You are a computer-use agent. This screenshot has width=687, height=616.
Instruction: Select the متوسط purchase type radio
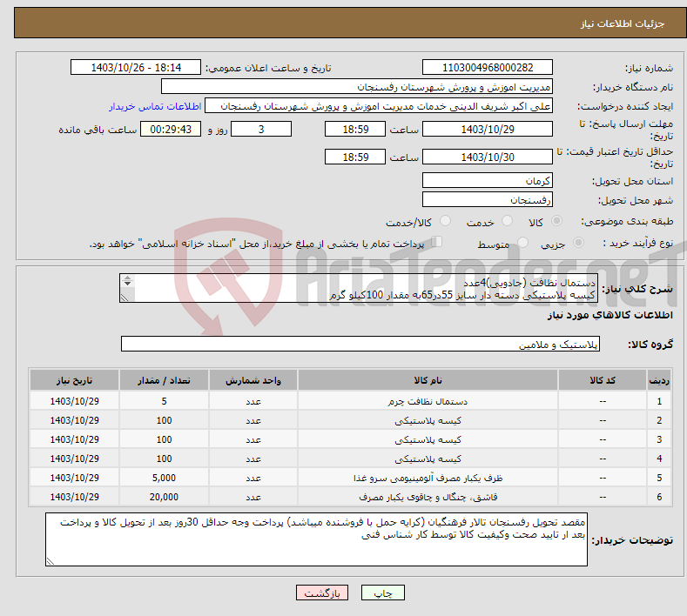click(x=522, y=243)
